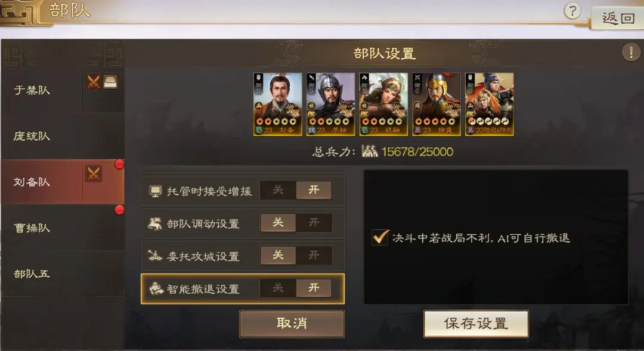This screenshot has height=351, width=644.
Task: Click the building icon beside 于禁队
Action: [x=110, y=82]
